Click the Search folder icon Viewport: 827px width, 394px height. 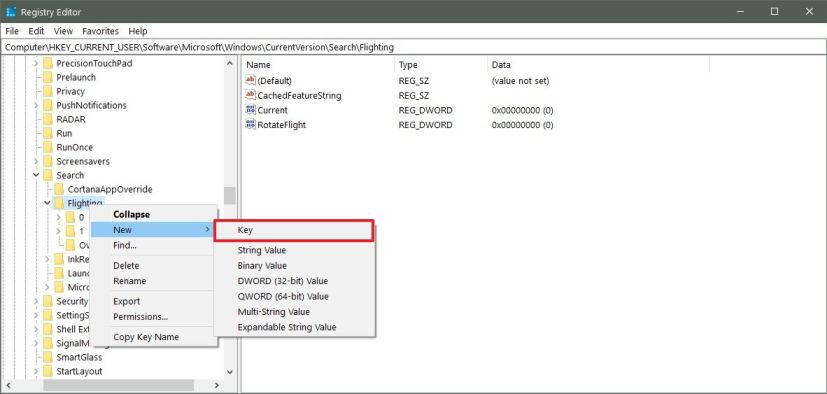(x=48, y=175)
